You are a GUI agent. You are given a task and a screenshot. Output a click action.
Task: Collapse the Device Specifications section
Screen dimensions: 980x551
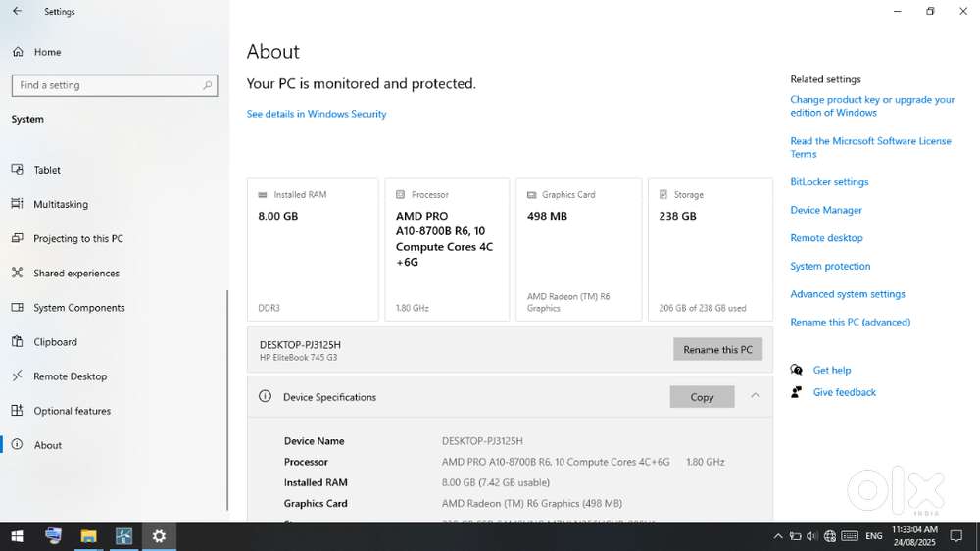coord(755,396)
